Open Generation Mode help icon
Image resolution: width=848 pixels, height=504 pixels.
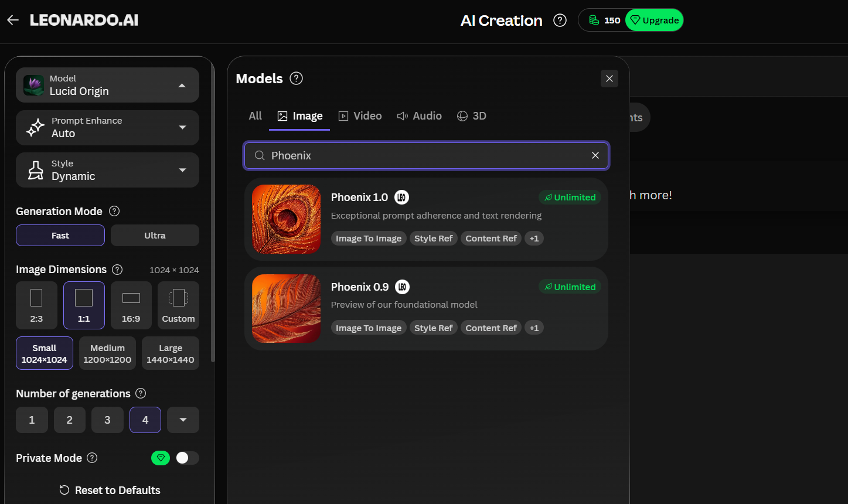click(115, 211)
